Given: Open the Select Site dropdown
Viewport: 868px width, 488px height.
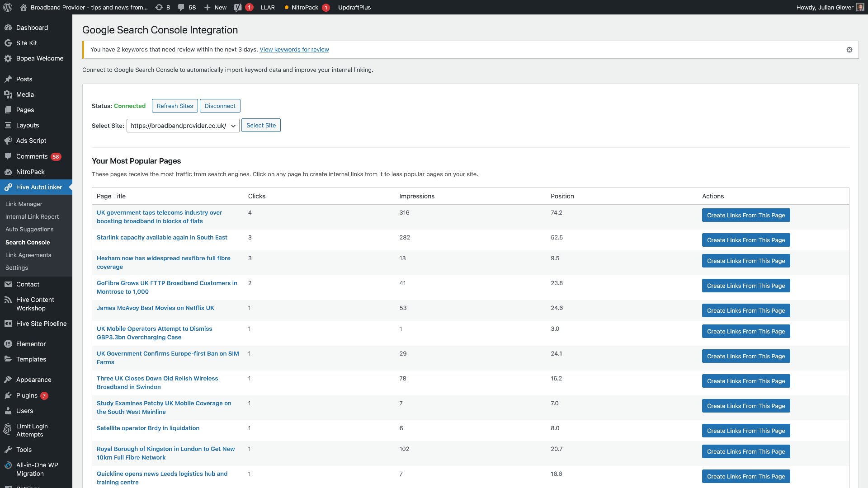Looking at the screenshot, I should (183, 126).
